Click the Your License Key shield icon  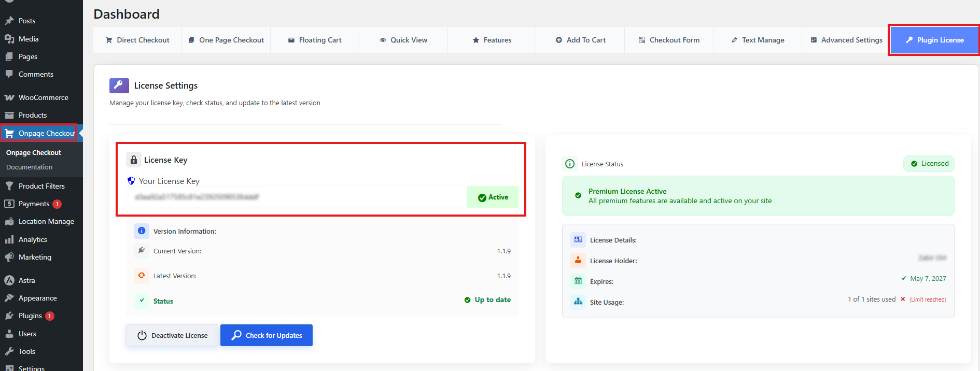131,181
